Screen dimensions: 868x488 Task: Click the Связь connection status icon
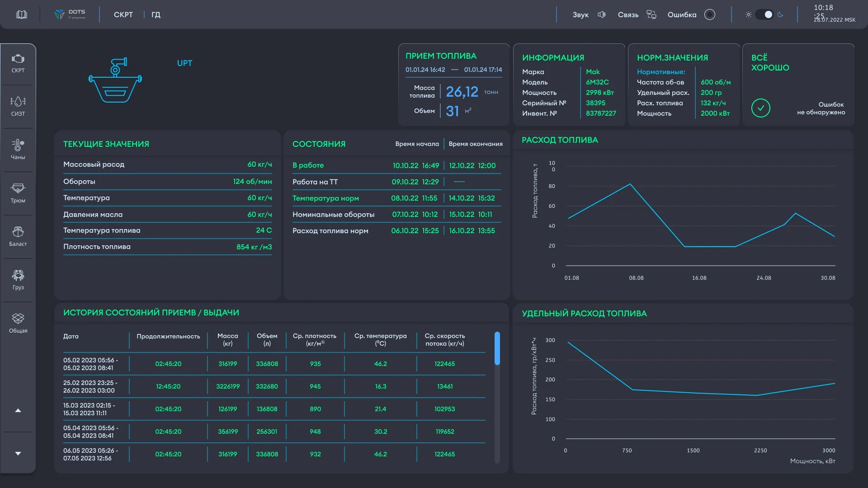pyautogui.click(x=651, y=14)
